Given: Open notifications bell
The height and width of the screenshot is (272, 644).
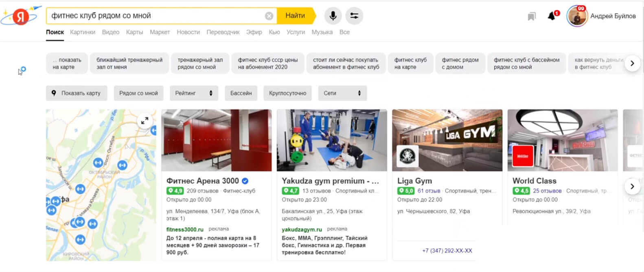Looking at the screenshot, I should point(552,16).
